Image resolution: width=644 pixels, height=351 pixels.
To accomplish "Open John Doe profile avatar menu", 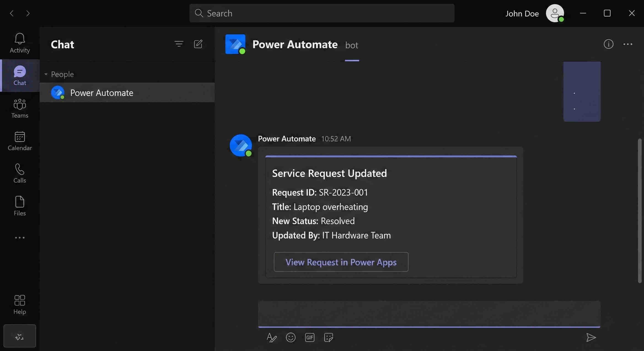I will (x=555, y=13).
